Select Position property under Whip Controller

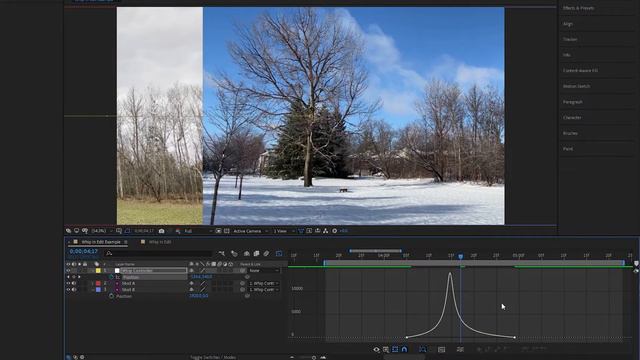point(131,277)
